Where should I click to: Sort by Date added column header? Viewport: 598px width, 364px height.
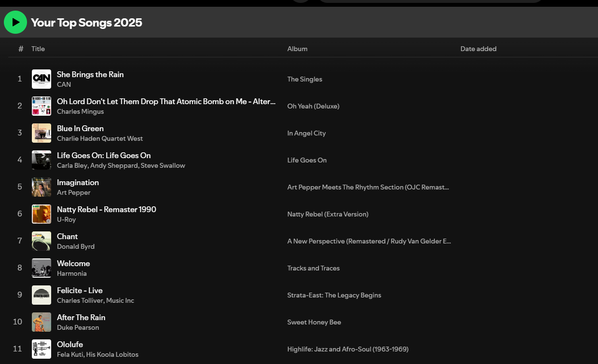[478, 49]
